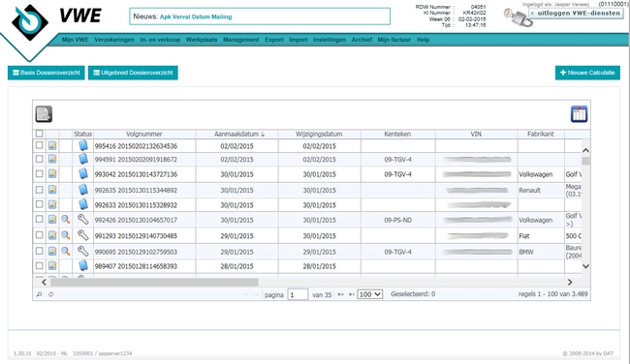Open the Mijn factuur menu

[394, 40]
